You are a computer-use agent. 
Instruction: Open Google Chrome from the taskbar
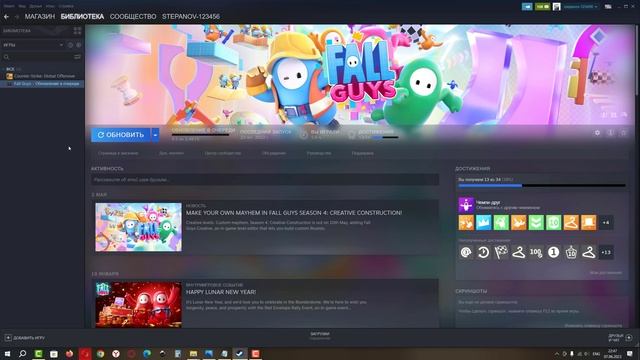click(100, 353)
